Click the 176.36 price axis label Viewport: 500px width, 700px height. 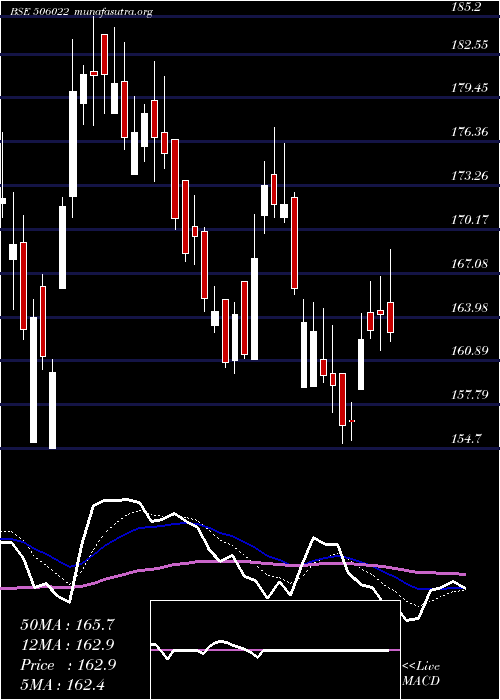coord(470,132)
